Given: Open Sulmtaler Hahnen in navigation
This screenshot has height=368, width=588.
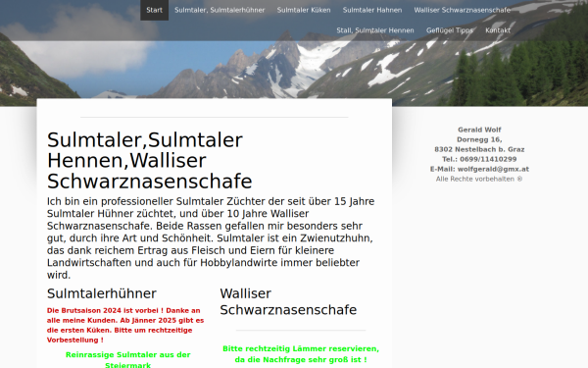Looking at the screenshot, I should tap(372, 10).
